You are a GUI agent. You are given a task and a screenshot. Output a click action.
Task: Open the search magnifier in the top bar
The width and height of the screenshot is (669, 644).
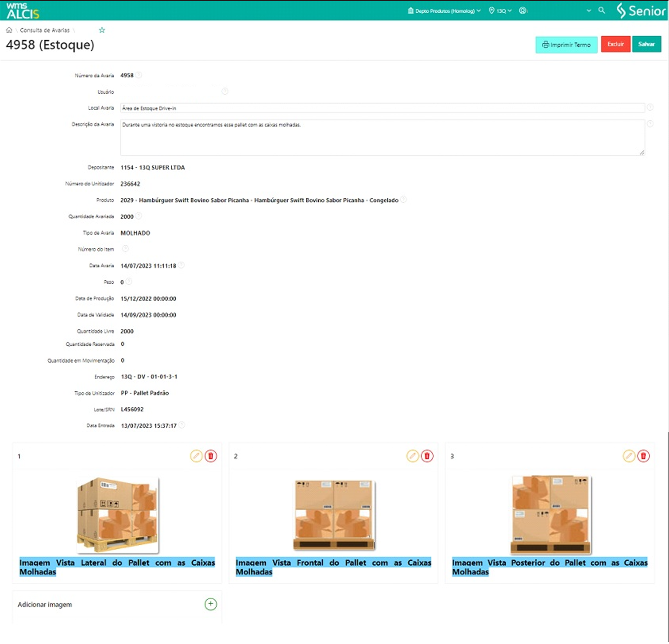click(x=601, y=10)
